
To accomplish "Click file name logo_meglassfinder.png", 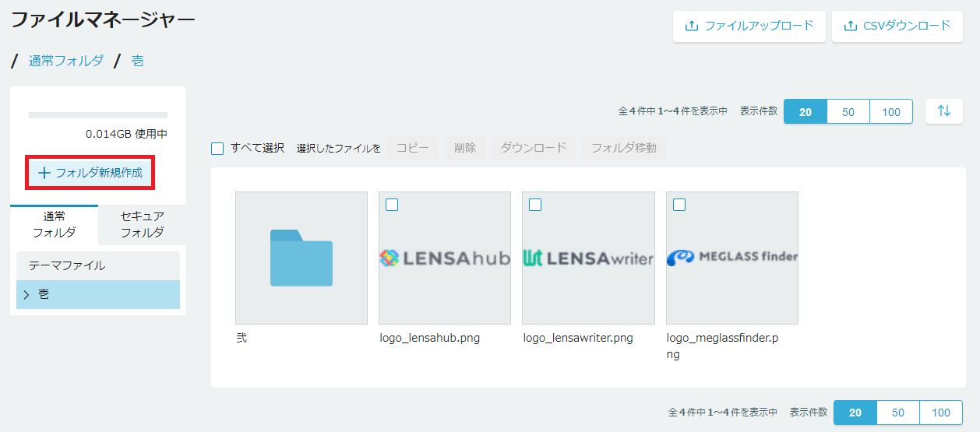I will (723, 346).
